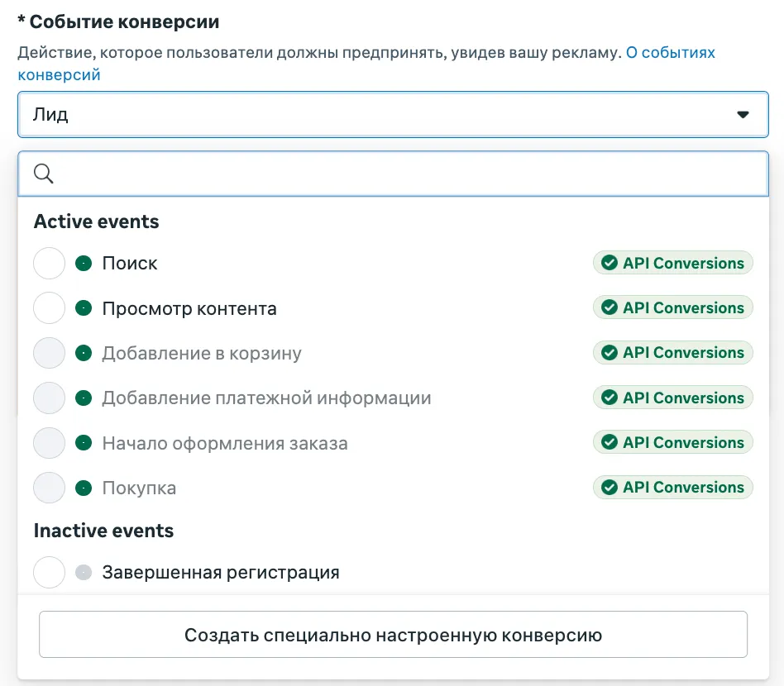The height and width of the screenshot is (686, 784).
Task: Open the Лид conversion event dropdown
Action: [x=393, y=114]
